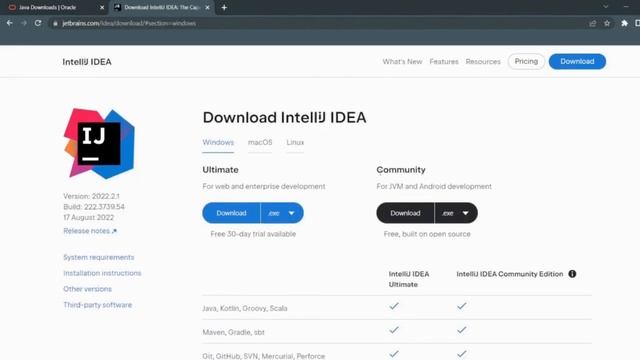Viewport: 640px width, 360px height.
Task: Click the 'Ultimate' section heading
Action: click(220, 170)
